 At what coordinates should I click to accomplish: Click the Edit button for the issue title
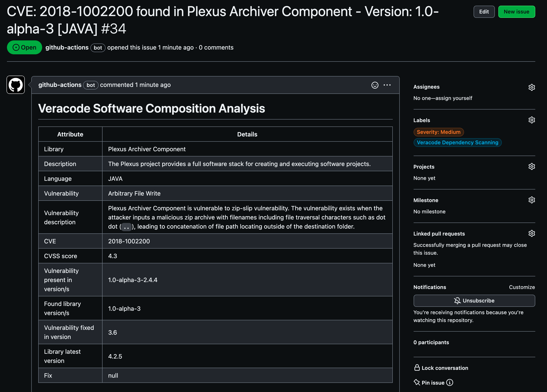coord(484,12)
